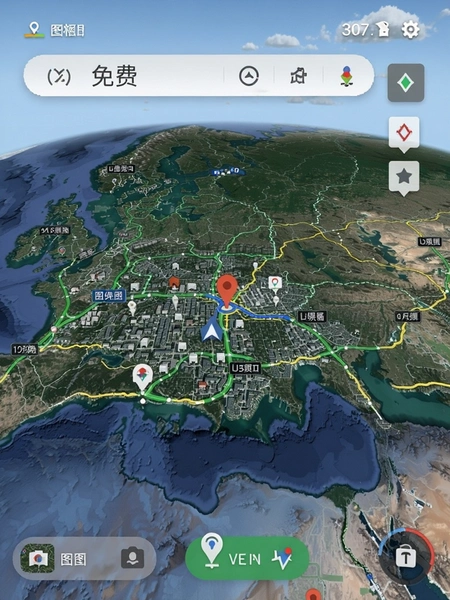Click the (%) icon in search bar
Image resolution: width=450 pixels, height=600 pixels.
click(x=59, y=76)
